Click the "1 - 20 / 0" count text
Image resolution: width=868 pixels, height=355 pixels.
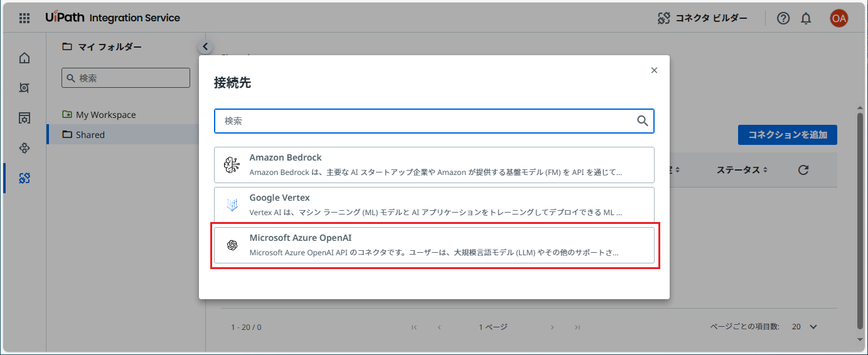click(x=246, y=327)
